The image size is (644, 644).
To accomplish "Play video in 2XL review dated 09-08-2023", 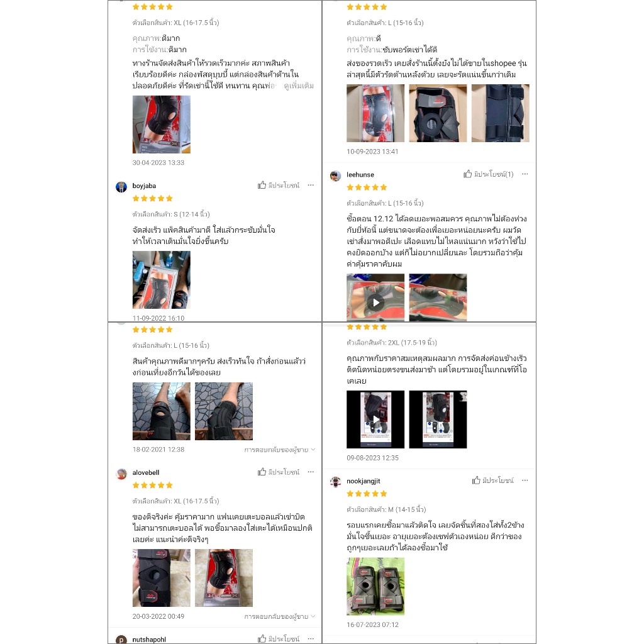I will pos(375,419).
